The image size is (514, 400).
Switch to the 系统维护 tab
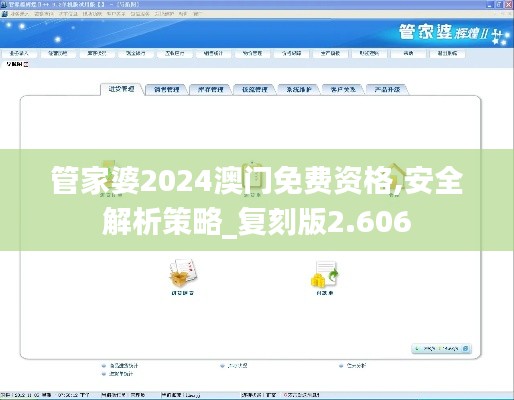coord(299,89)
